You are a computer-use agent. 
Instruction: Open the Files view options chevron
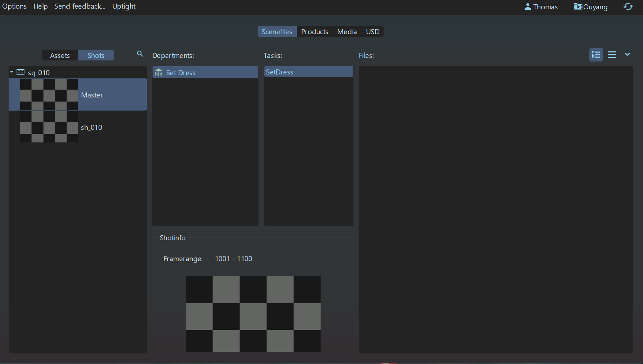click(627, 54)
